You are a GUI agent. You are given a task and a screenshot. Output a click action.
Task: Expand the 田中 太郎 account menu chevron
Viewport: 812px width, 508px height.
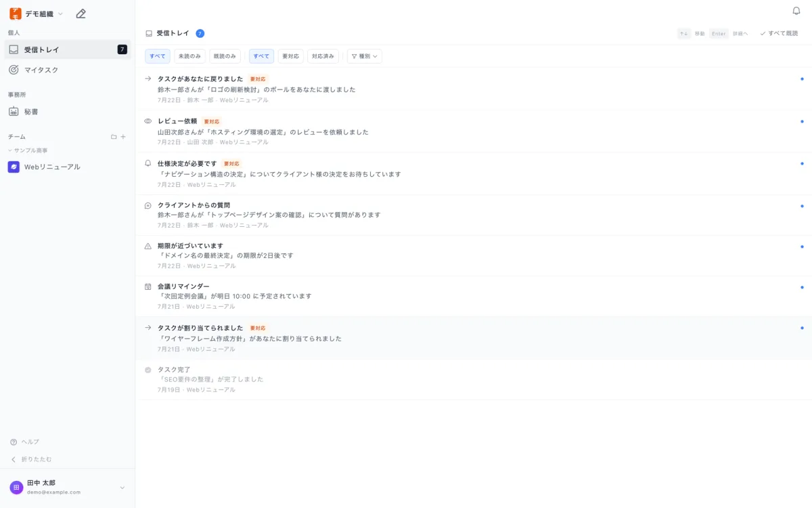click(122, 488)
